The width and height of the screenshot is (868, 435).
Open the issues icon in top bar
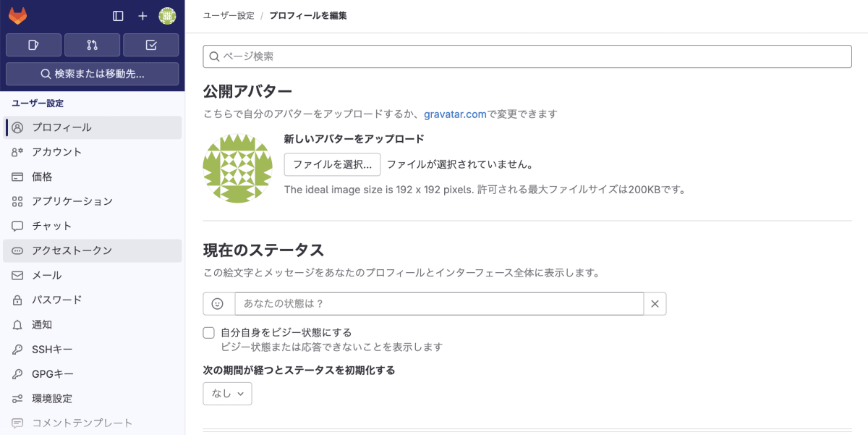(33, 44)
